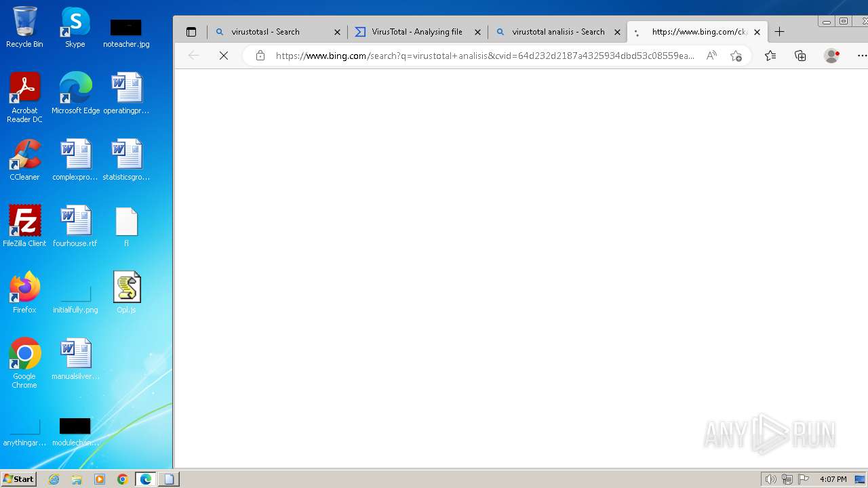The image size is (868, 488).
Task: Activate Read aloud in address bar
Action: pos(711,56)
